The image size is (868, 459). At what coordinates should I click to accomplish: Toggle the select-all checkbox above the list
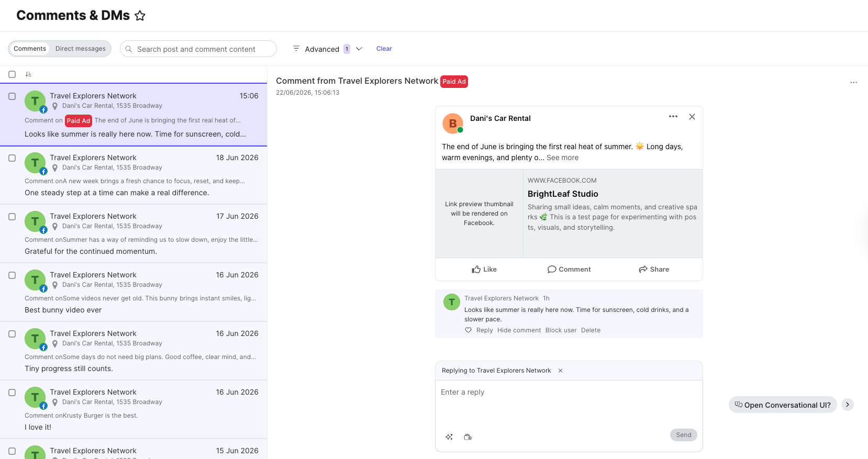pyautogui.click(x=12, y=74)
